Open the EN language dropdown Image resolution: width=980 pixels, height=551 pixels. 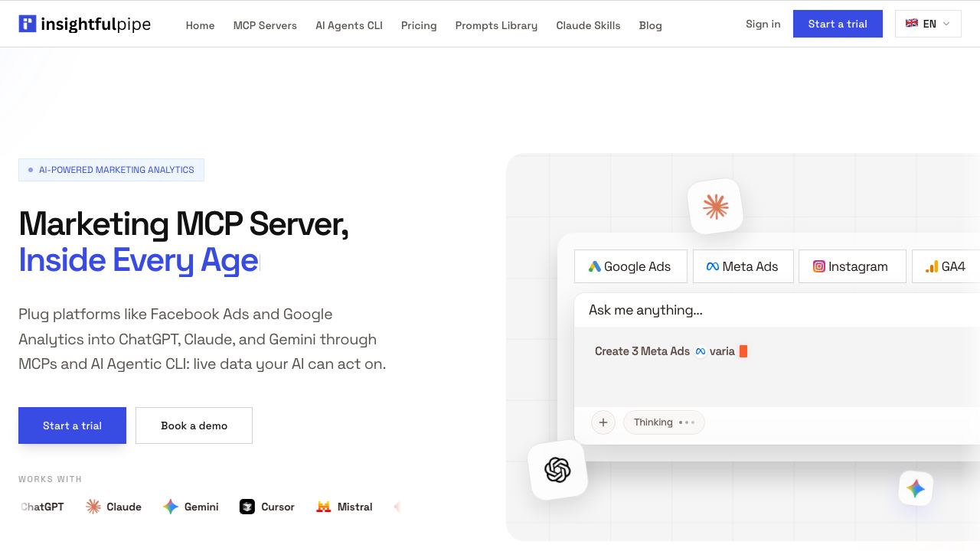928,24
